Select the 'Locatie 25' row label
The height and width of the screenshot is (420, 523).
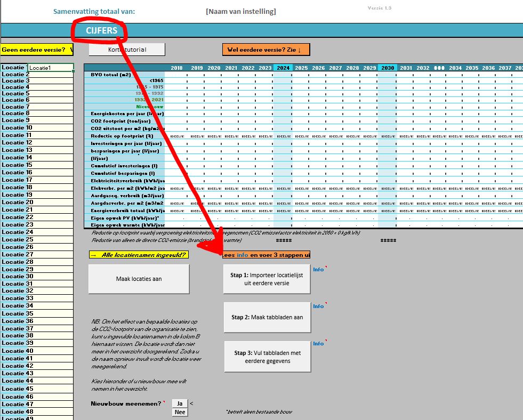pos(18,239)
